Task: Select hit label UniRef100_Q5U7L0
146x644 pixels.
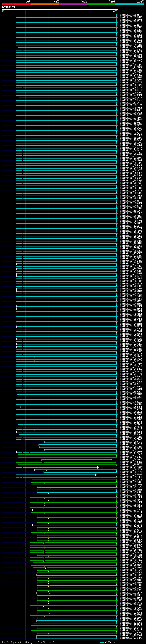Action: pyautogui.click(x=131, y=30)
